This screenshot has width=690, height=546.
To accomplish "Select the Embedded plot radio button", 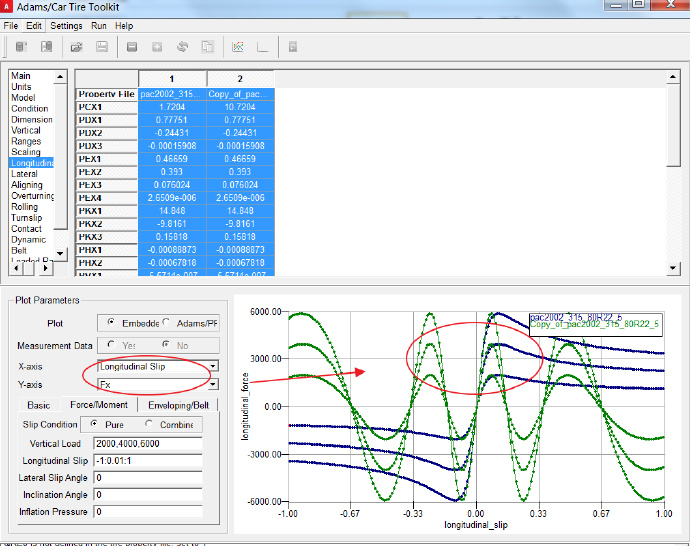I will pos(111,322).
